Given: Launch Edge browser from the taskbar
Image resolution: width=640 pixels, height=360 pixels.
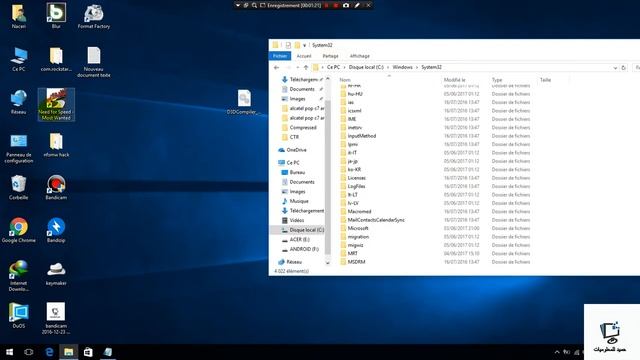Looking at the screenshot, I should [49, 352].
